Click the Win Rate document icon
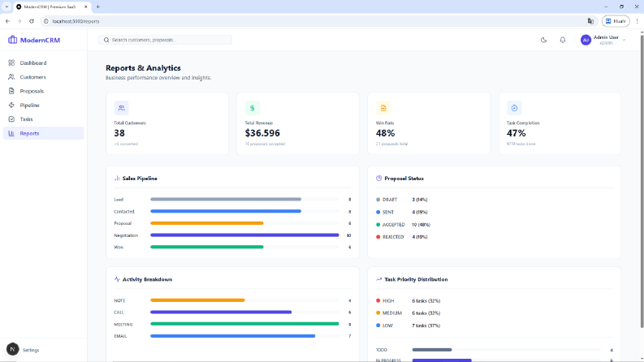644x362 pixels. 383,108
